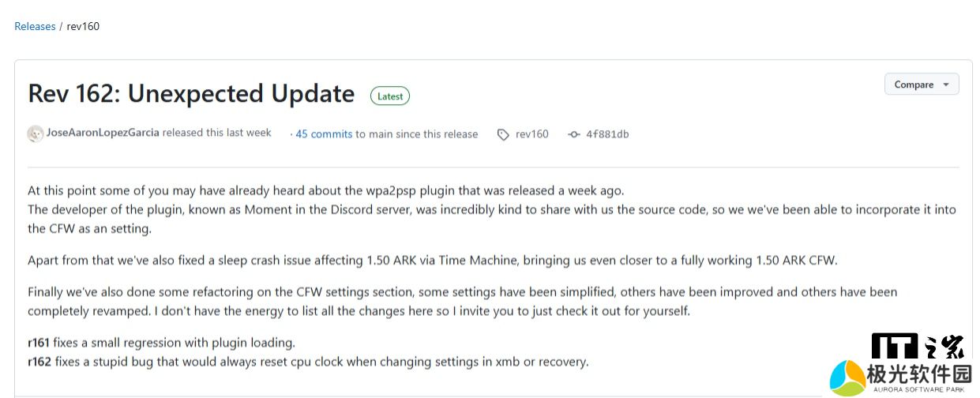The height and width of the screenshot is (398, 980).
Task: Click the rev160 tag label
Action: pos(532,134)
